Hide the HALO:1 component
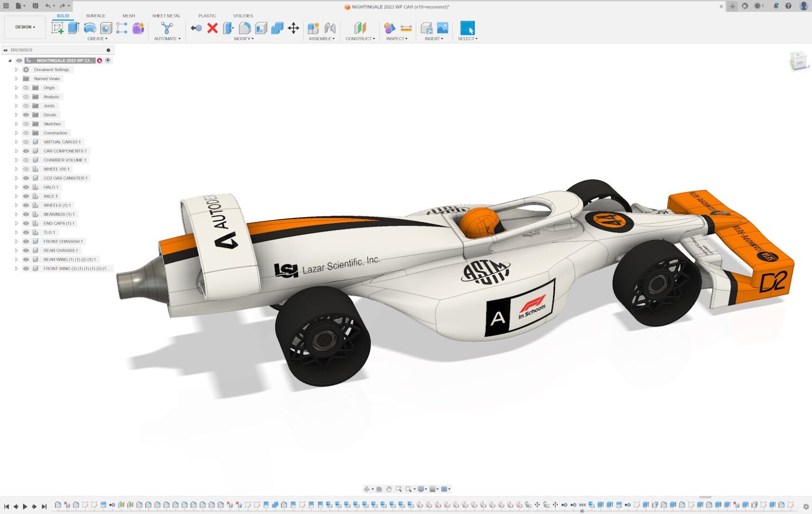Viewport: 812px width, 514px height. [x=25, y=187]
